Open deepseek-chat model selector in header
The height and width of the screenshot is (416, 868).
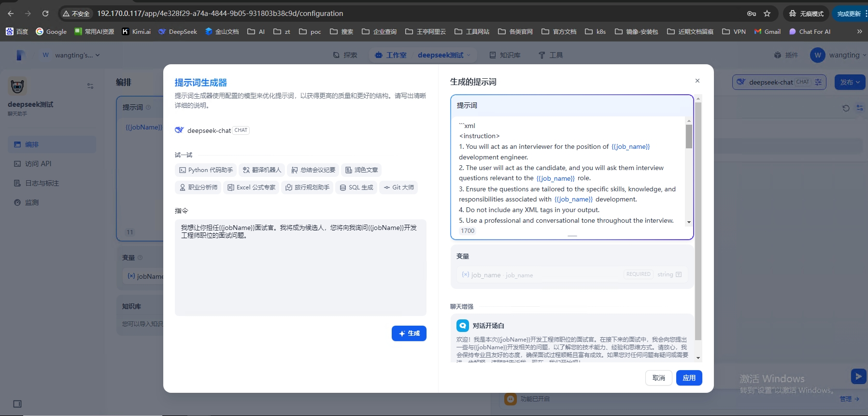pos(779,82)
